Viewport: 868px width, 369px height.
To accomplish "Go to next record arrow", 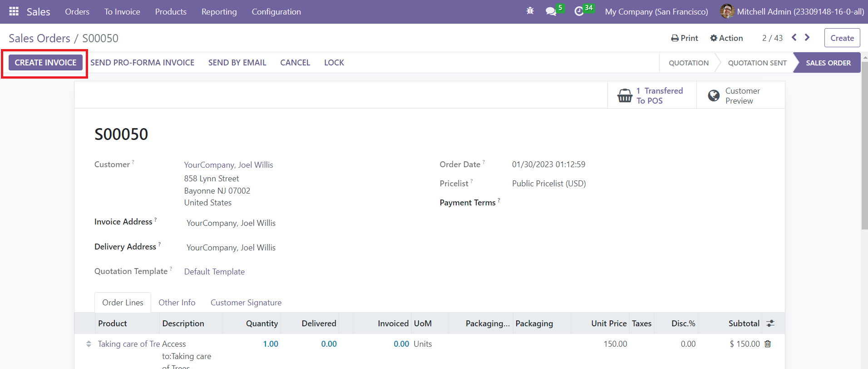I will [x=807, y=37].
